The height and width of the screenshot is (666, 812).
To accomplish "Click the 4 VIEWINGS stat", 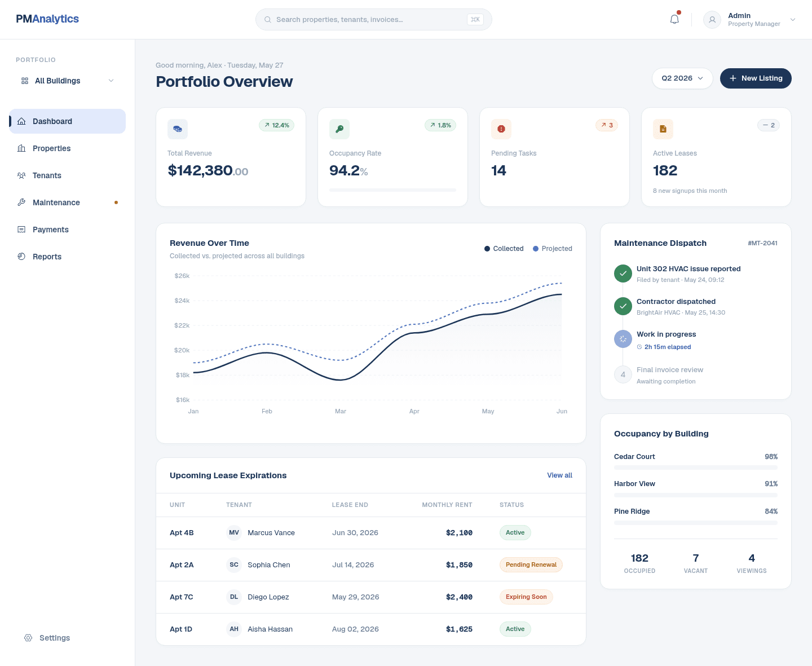I will (x=752, y=563).
